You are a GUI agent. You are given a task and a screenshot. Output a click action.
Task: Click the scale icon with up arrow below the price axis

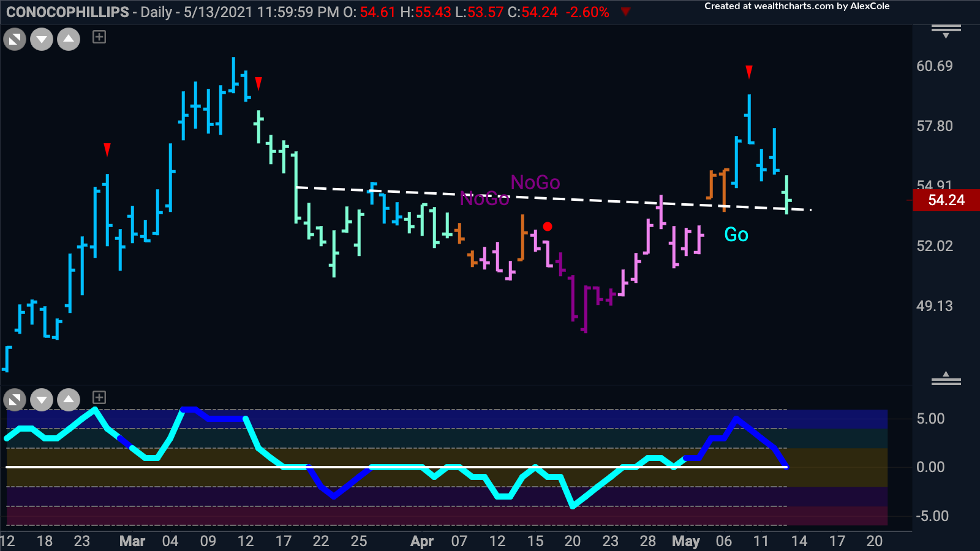(x=946, y=378)
